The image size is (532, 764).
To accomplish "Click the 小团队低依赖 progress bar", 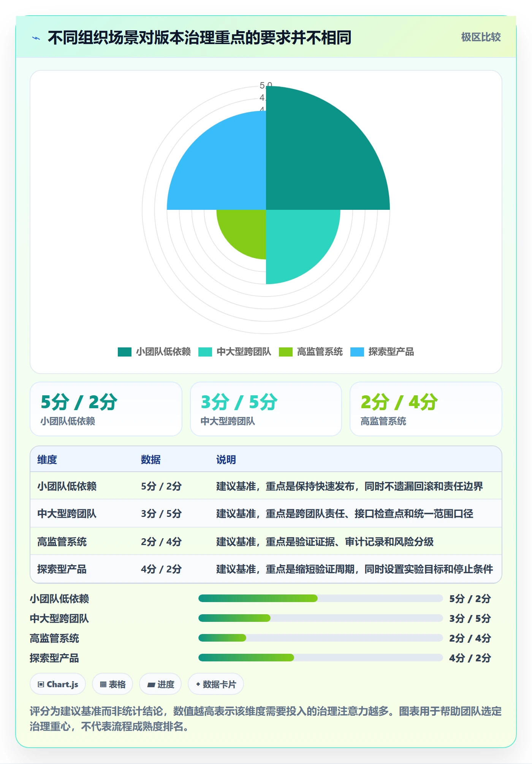I will [x=321, y=598].
